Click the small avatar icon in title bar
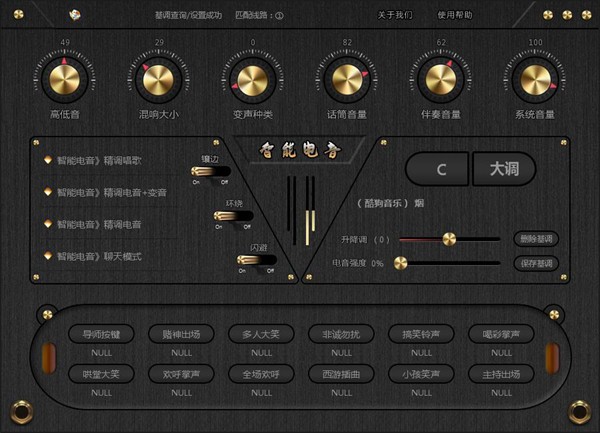This screenshot has height=433, width=600. (x=74, y=15)
